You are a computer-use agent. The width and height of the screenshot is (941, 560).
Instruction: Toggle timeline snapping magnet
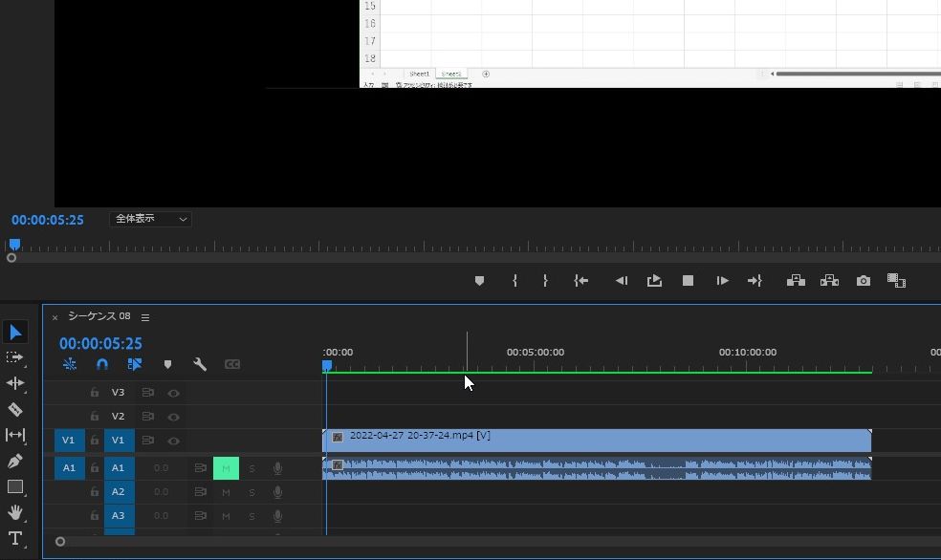(102, 364)
